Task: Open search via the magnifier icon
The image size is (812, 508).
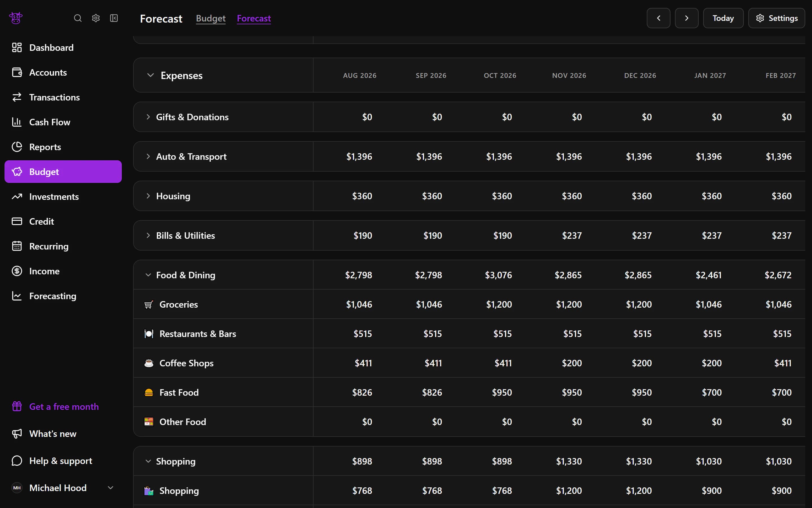Action: [x=78, y=18]
